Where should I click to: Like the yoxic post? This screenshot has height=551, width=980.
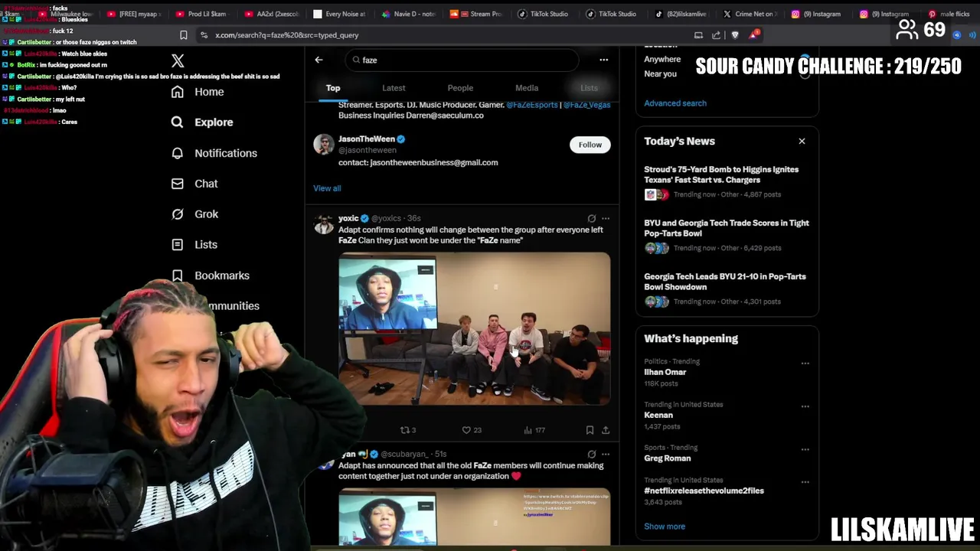[471, 430]
